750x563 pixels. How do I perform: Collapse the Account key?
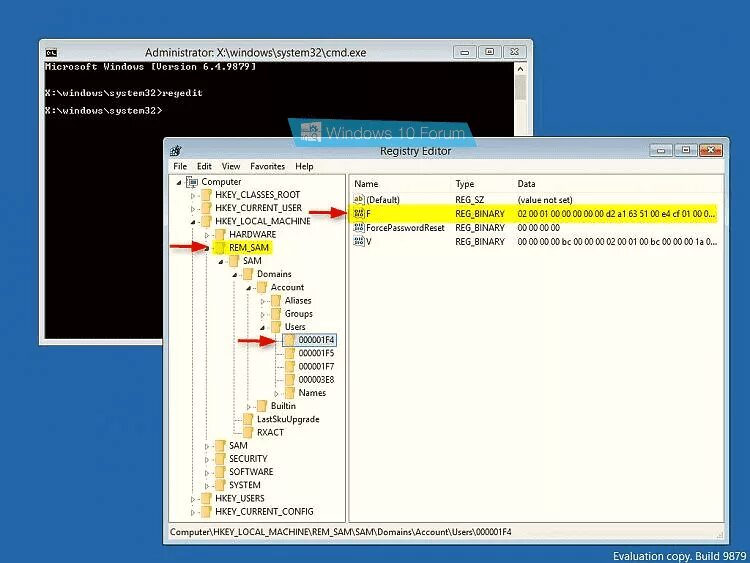(248, 288)
